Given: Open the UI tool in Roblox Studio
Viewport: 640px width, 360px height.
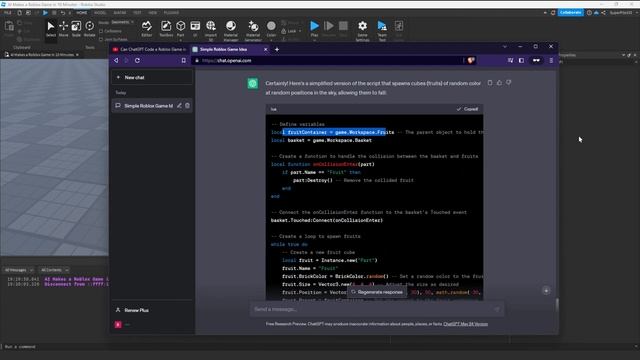Looking at the screenshot, I should (x=195, y=29).
